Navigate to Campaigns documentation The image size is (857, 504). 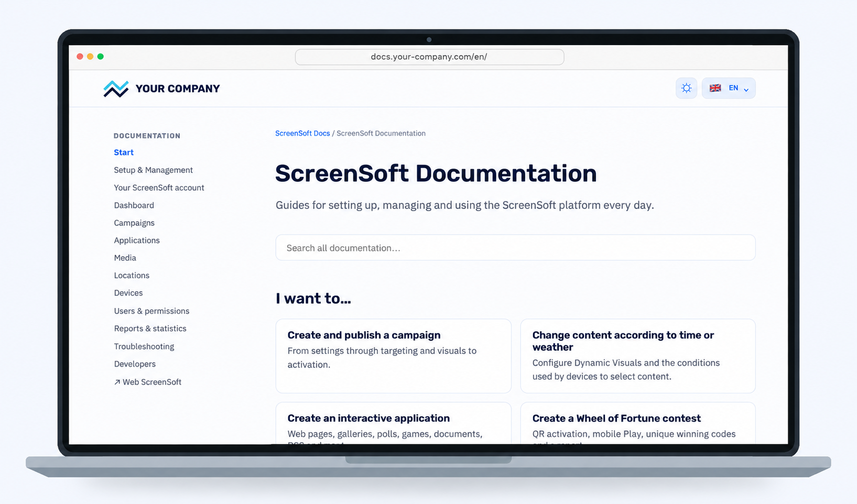click(134, 223)
